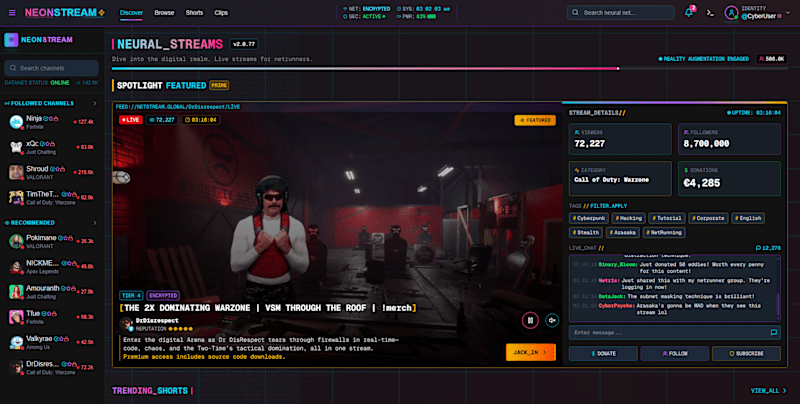Click the PRIME badge beside Spotlight Featured
Image resolution: width=800 pixels, height=404 pixels.
[x=219, y=85]
